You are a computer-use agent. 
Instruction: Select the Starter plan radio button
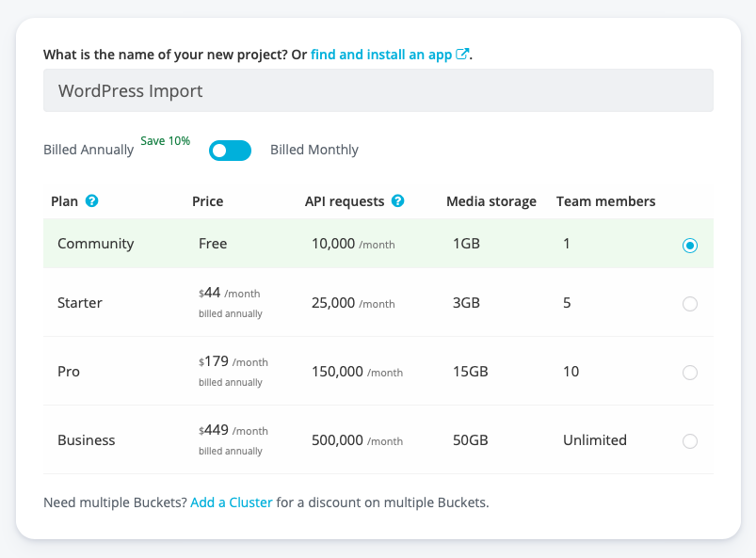click(x=690, y=304)
